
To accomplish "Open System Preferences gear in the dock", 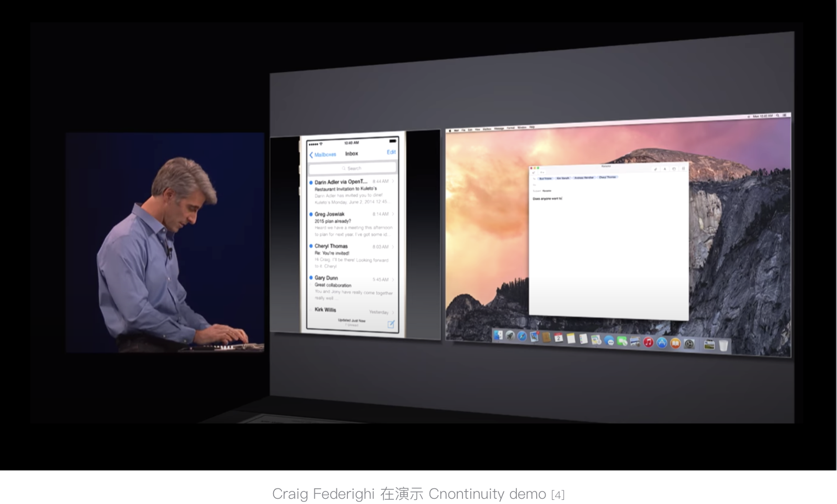I will click(x=689, y=344).
